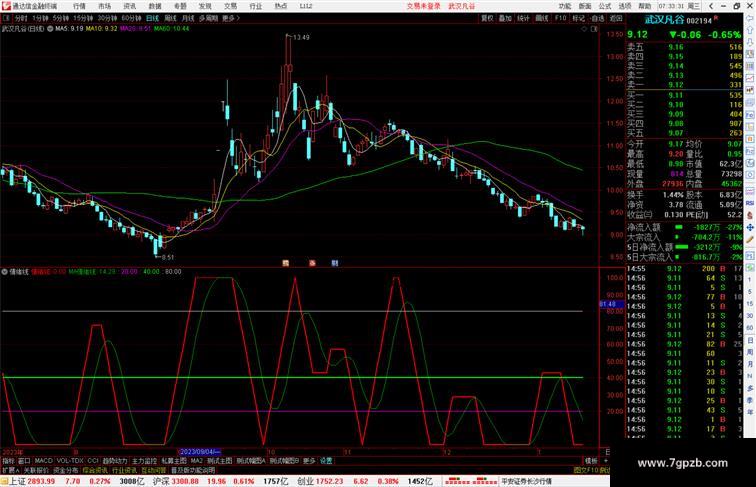Viewport: 756px width, 487px height.
Task: Click 设置 in the indicator tab bar
Action: (326, 461)
